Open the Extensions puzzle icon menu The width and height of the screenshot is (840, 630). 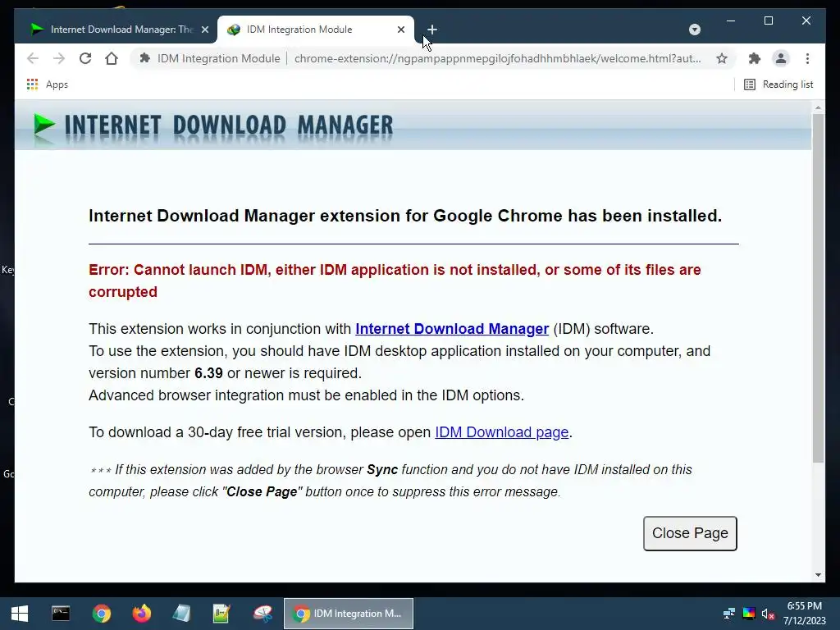755,58
